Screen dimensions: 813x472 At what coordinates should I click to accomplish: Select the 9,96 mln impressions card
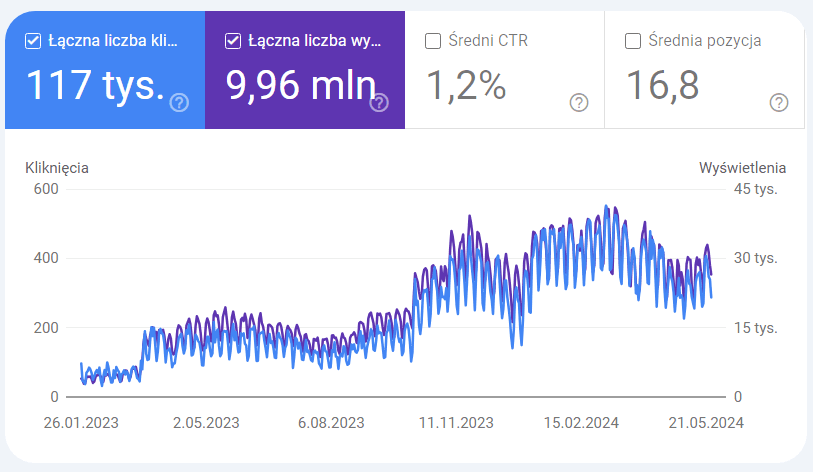(x=305, y=70)
